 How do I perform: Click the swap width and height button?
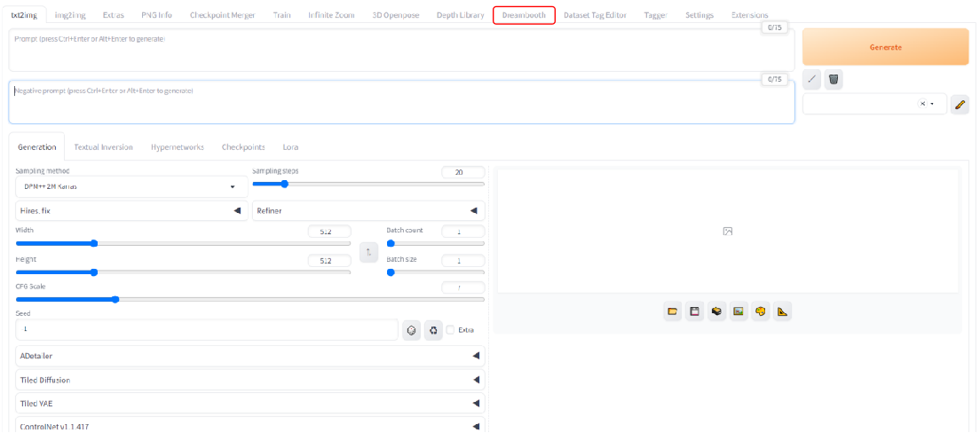tap(369, 252)
